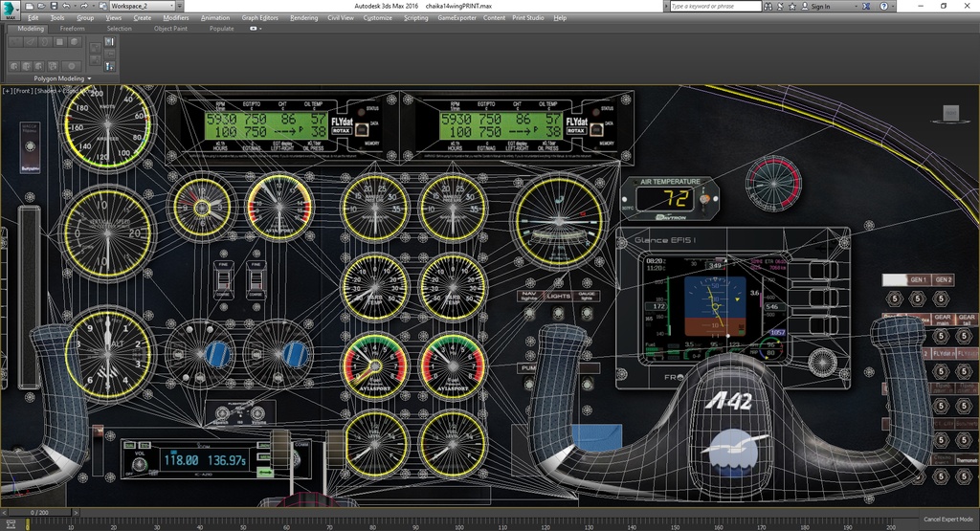The height and width of the screenshot is (531, 980).
Task: Click the Help question mark icon
Action: pyautogui.click(x=883, y=7)
